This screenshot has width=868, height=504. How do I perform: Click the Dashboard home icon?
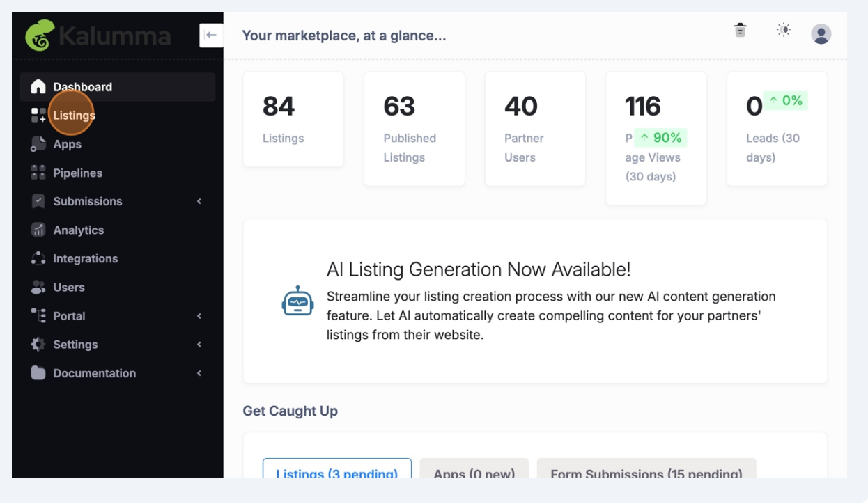pyautogui.click(x=38, y=87)
